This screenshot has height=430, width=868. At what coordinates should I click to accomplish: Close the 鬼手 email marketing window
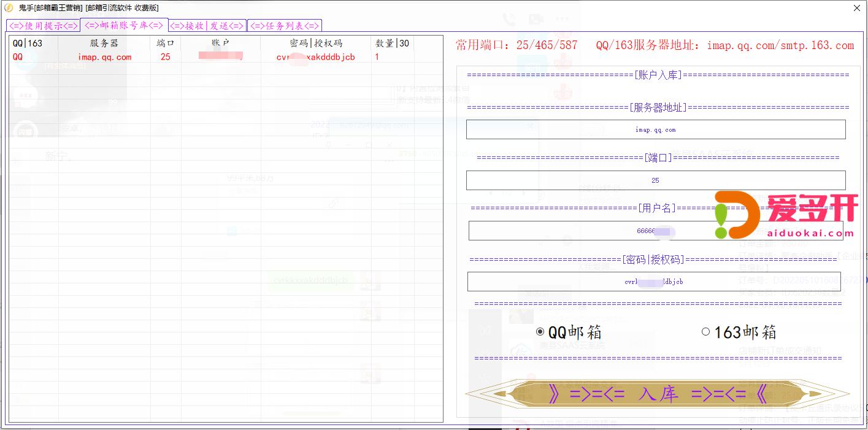click(856, 8)
